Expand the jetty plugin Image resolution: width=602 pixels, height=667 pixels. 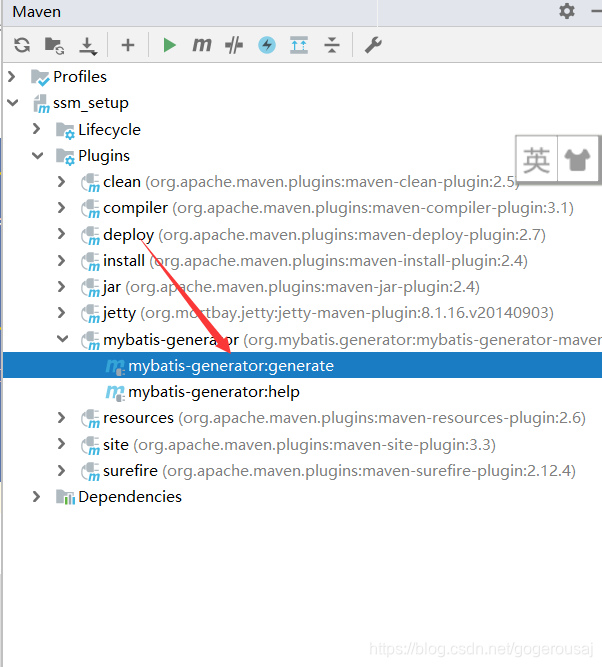[x=62, y=313]
